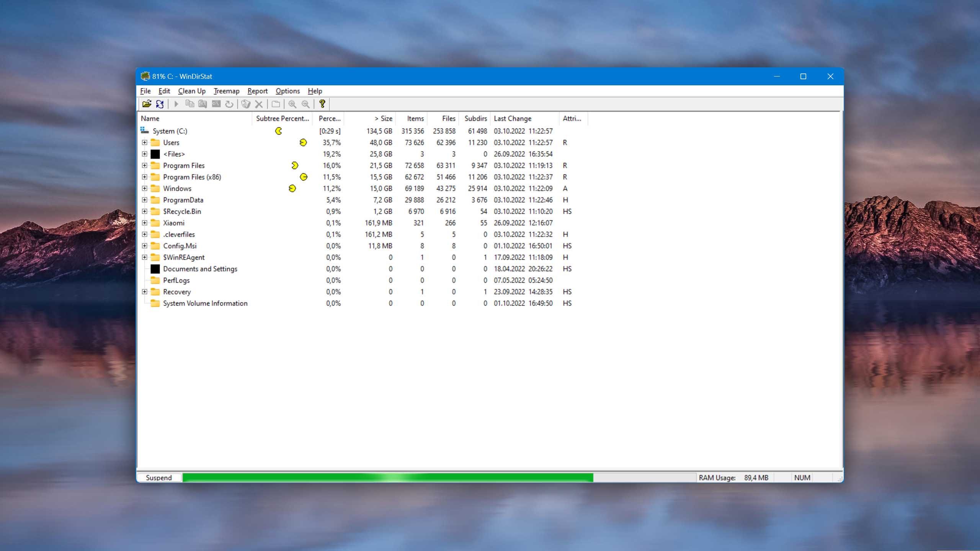The width and height of the screenshot is (980, 551).
Task: Open the Report menu
Action: click(x=257, y=91)
